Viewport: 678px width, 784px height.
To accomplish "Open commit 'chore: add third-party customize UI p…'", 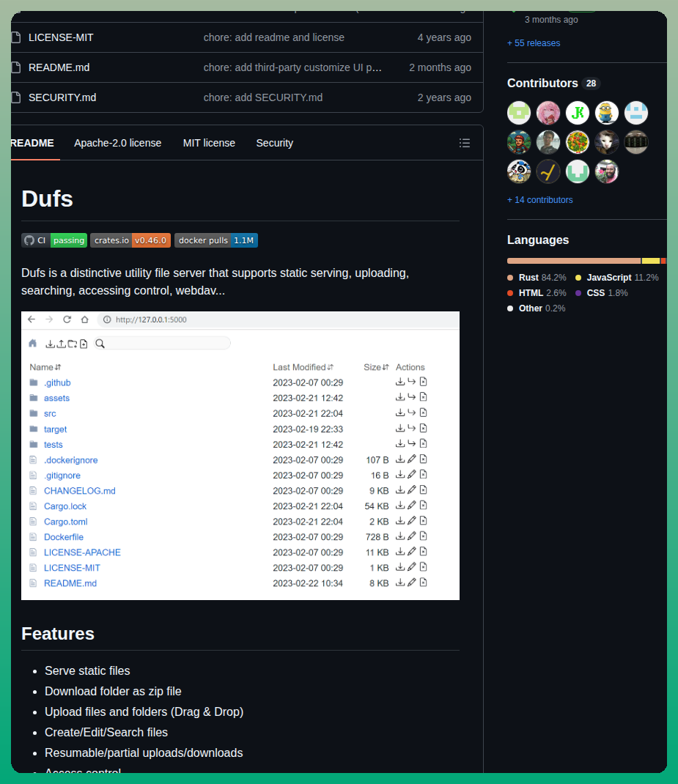I will pos(292,67).
